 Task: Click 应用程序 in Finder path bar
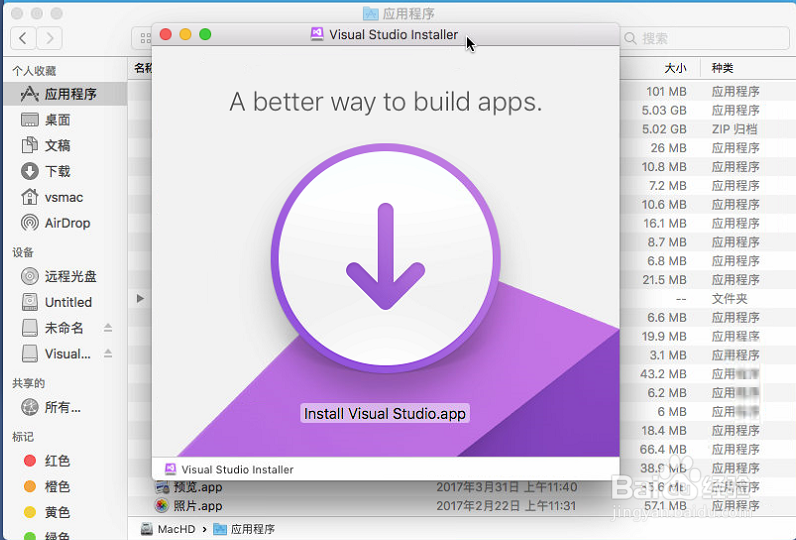[252, 529]
